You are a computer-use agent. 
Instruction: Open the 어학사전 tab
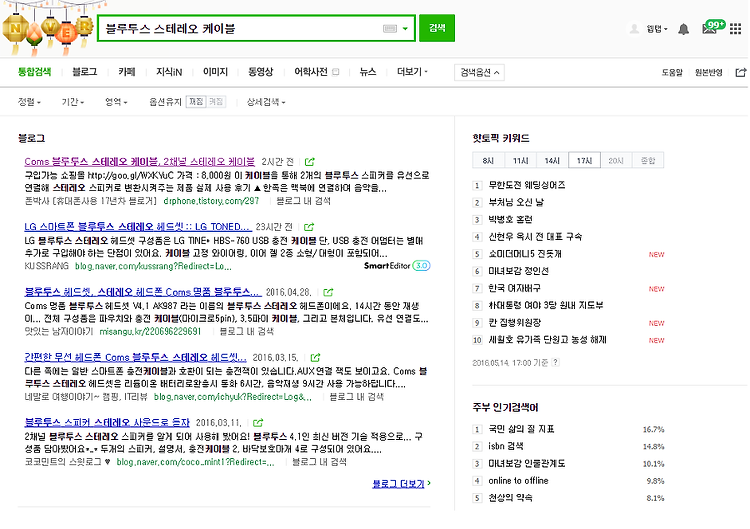[311, 72]
